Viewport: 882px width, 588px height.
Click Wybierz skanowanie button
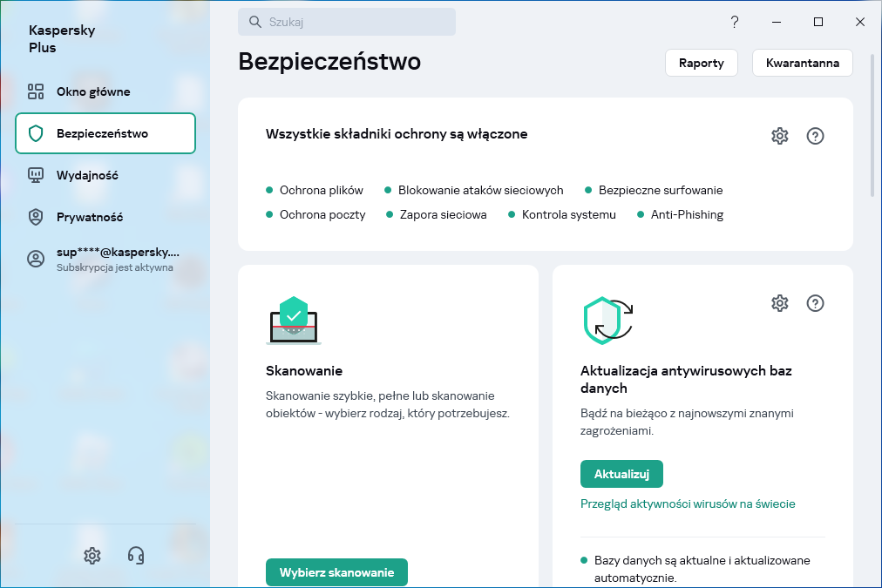pos(336,572)
